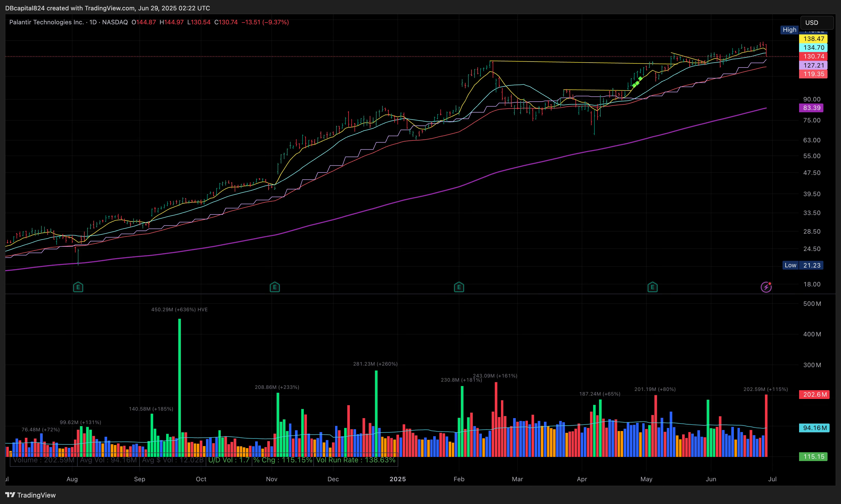Click the Oct label on time axis
Image resolution: width=841 pixels, height=504 pixels.
point(201,479)
